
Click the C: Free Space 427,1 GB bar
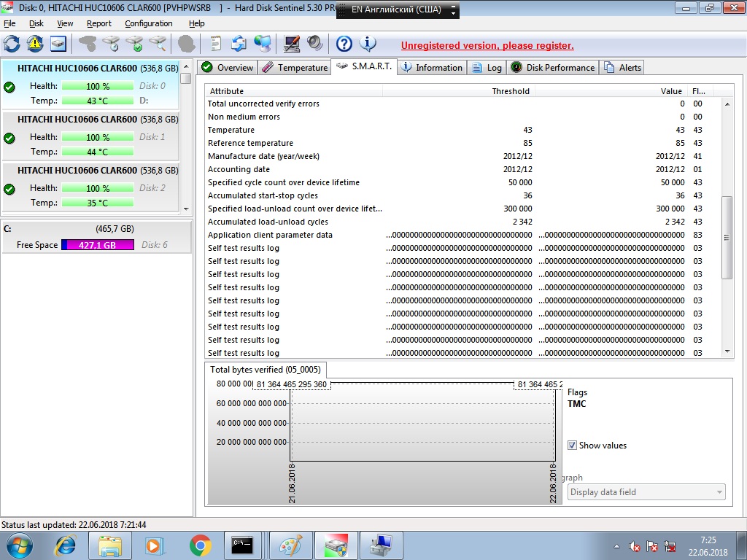coord(98,245)
